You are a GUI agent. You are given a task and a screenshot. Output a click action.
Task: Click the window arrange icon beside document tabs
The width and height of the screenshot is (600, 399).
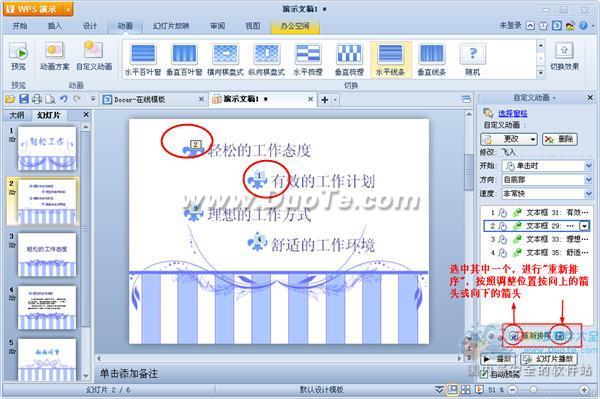pos(466,99)
